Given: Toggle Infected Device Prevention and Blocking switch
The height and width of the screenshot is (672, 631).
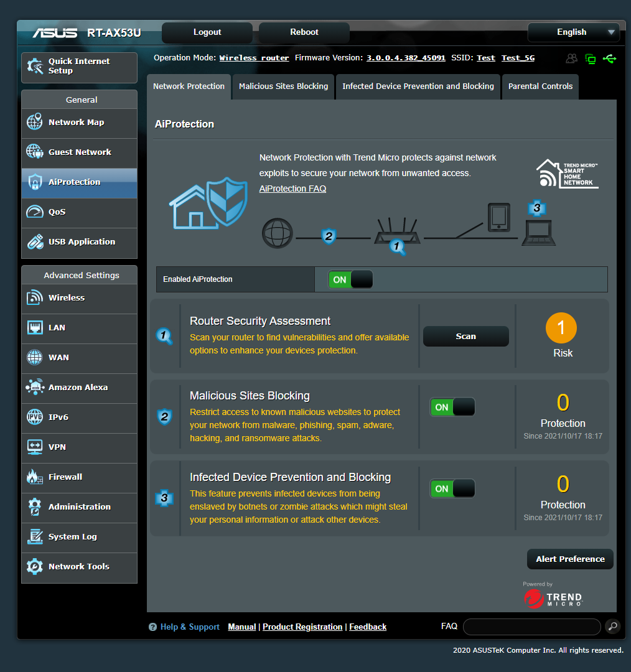Looking at the screenshot, I should (452, 488).
